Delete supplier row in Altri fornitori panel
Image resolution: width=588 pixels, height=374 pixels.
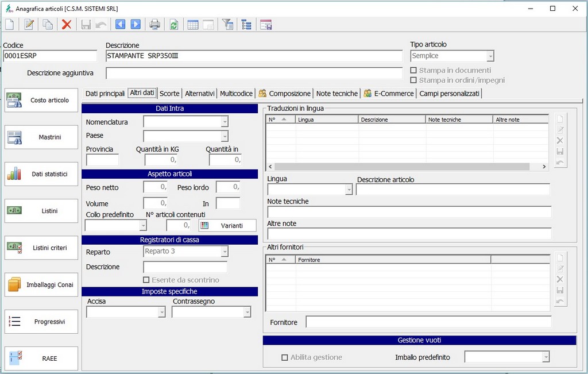(x=560, y=279)
